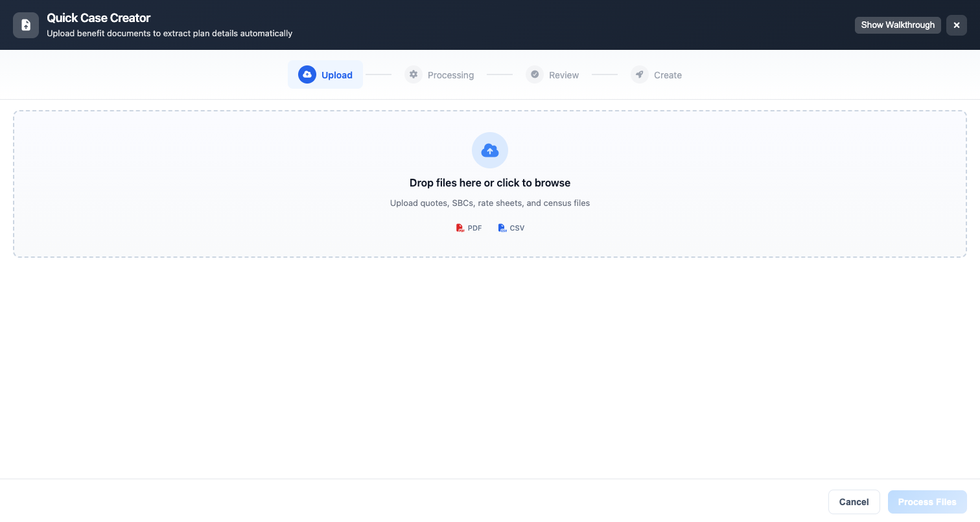Viewport: 980px width, 522px height.
Task: Click the Create step rocket icon
Action: click(640, 74)
